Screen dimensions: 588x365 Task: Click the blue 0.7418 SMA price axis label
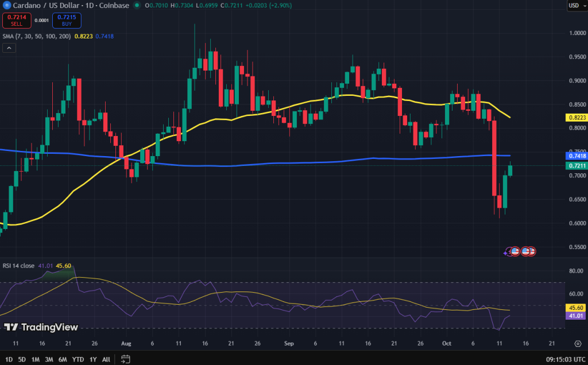pyautogui.click(x=577, y=156)
